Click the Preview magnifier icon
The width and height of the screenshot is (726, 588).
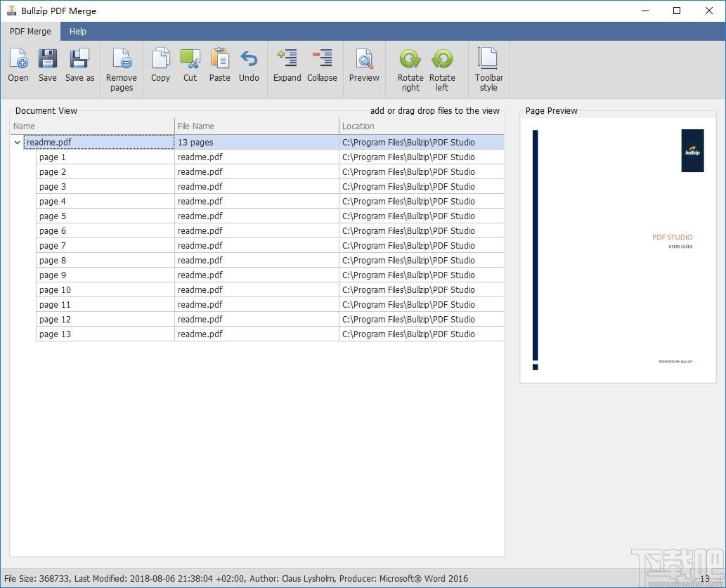click(x=364, y=59)
